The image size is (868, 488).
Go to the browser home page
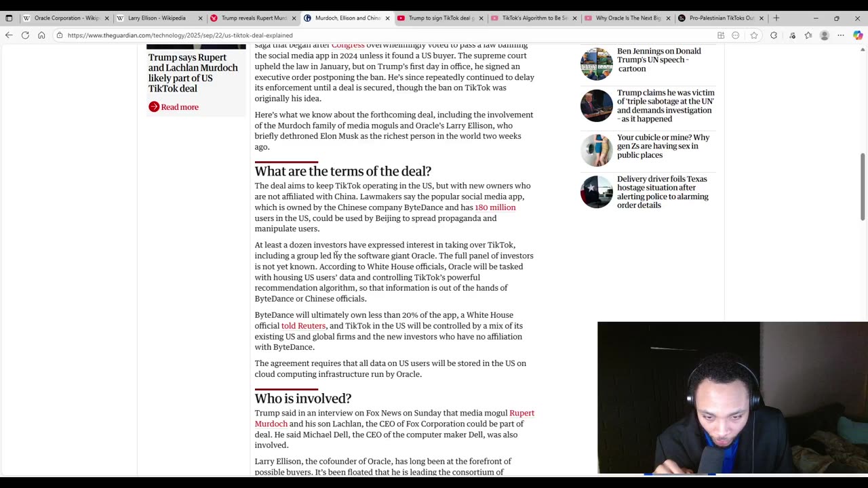41,35
